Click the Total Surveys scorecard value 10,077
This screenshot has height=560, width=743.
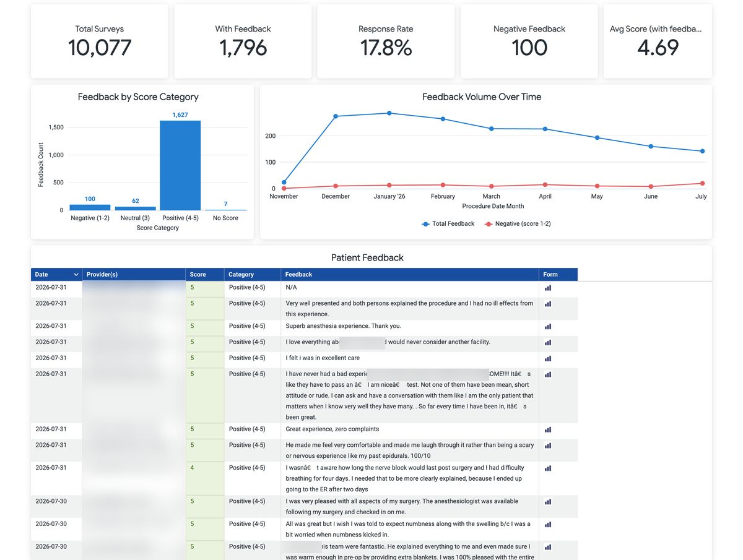click(x=100, y=48)
